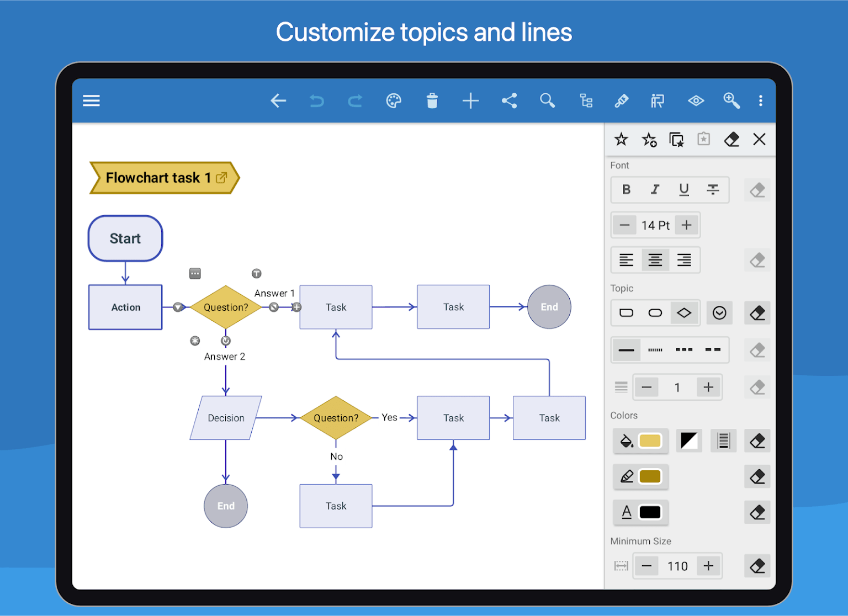Open the format painter tool
Screen dimensions: 848x616
click(x=658, y=100)
